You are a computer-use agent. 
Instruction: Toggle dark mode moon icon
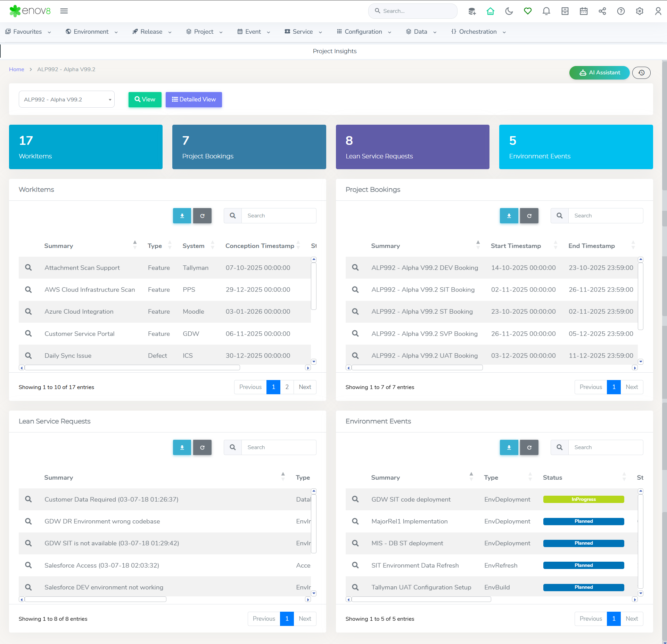click(x=509, y=11)
